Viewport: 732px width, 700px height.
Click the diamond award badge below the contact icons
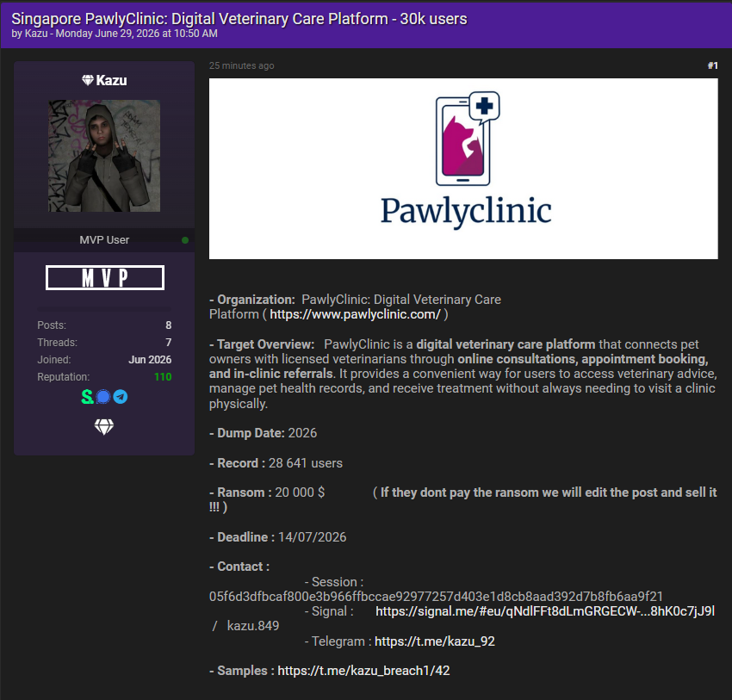103,426
